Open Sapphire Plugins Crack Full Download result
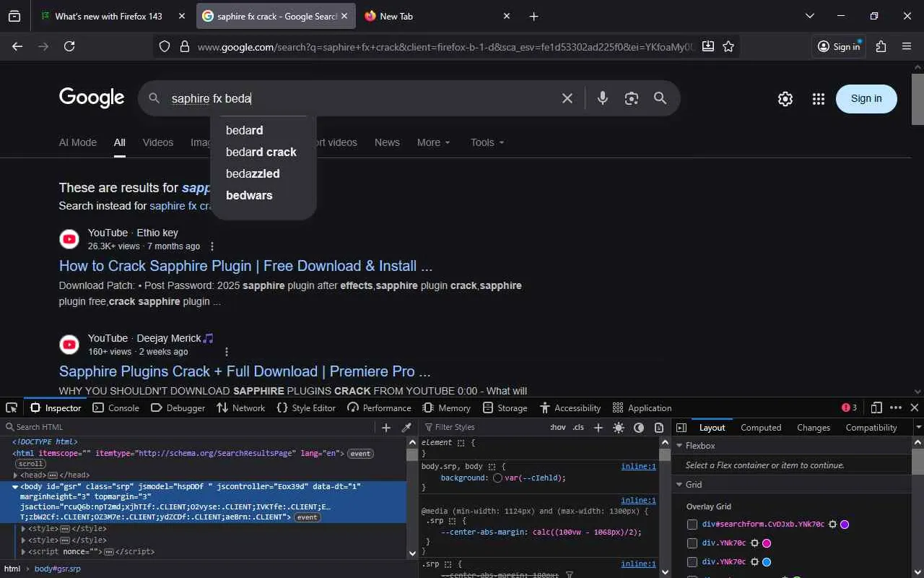Screen dimensions: 924x578 tap(245, 371)
